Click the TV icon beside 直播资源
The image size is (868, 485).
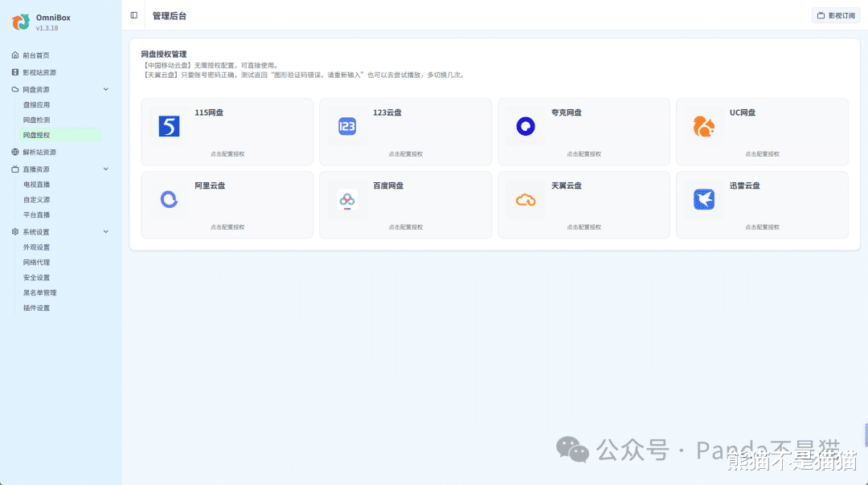[x=15, y=169]
